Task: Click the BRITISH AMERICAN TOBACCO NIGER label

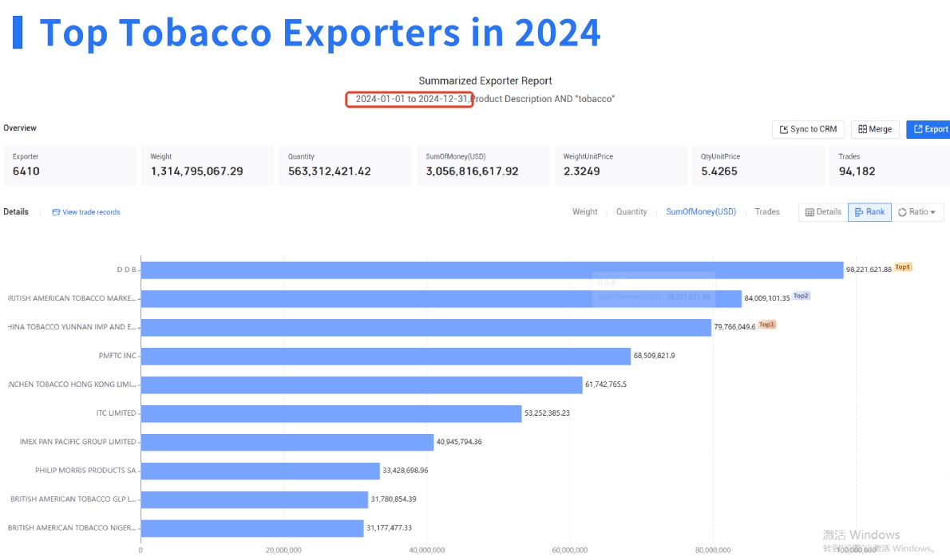Action: pyautogui.click(x=72, y=528)
